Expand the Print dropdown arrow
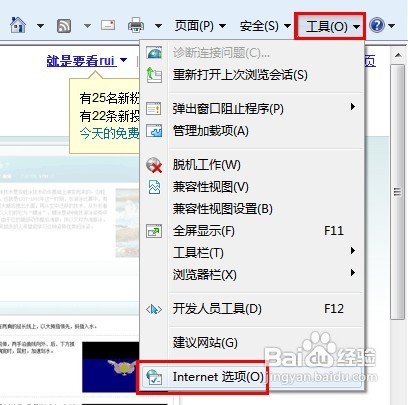The image size is (408, 405). [x=158, y=26]
